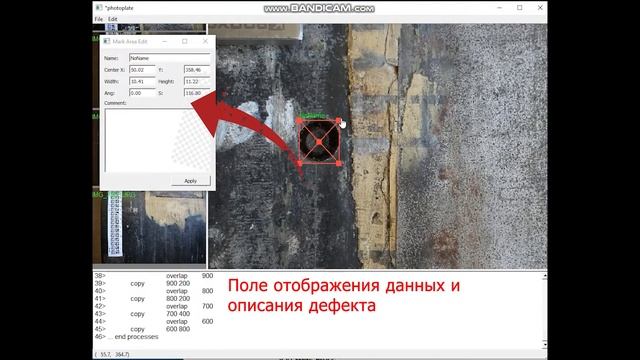Minimize the Mark Area Edit dialog

pos(164,41)
